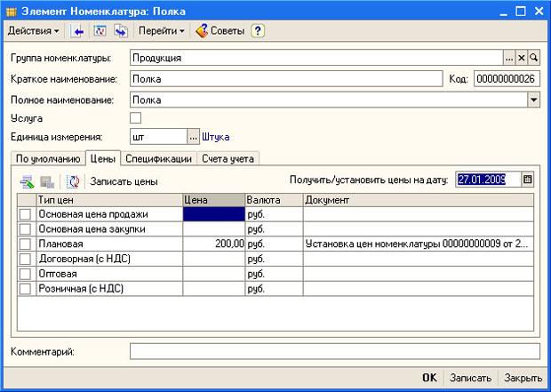This screenshot has height=392, width=551.
Task: Click the refresh prices icon in table toolbar
Action: pos(72,181)
